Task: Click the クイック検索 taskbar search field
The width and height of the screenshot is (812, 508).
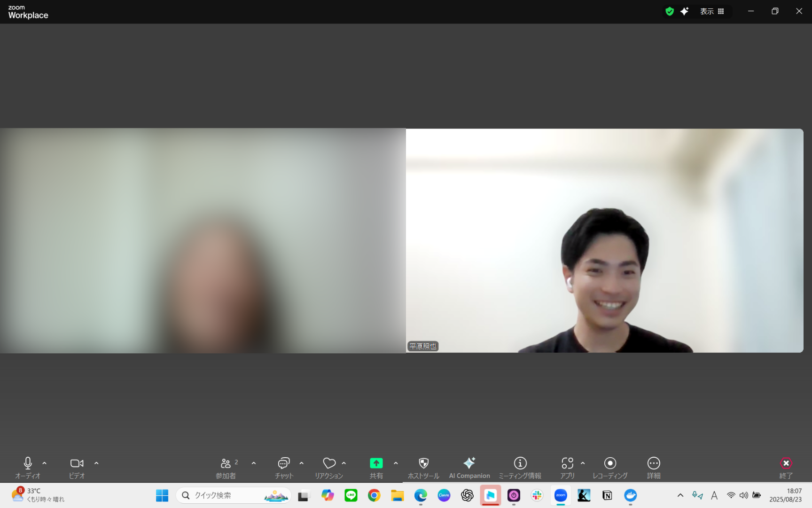Action: (234, 495)
